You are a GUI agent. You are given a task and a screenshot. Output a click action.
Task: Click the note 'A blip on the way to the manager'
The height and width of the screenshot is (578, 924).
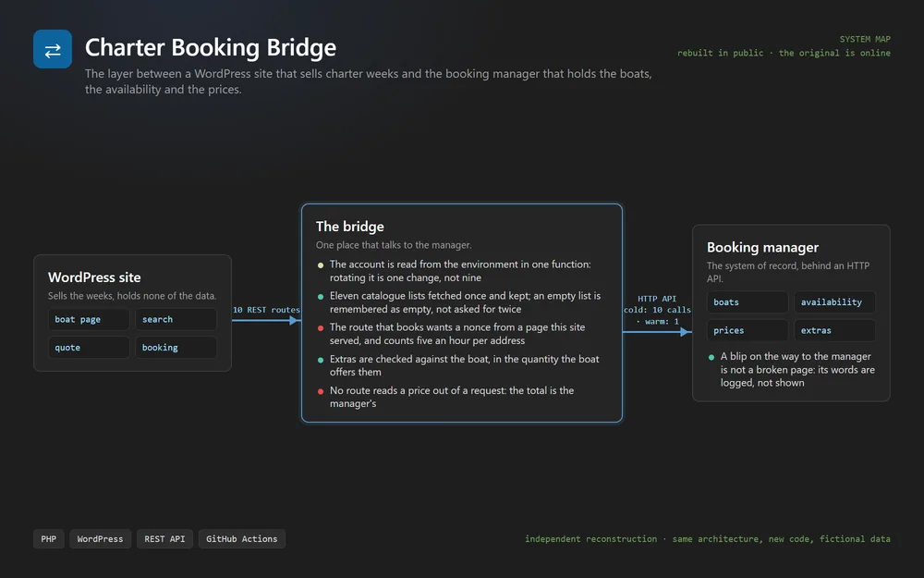pyautogui.click(x=797, y=369)
